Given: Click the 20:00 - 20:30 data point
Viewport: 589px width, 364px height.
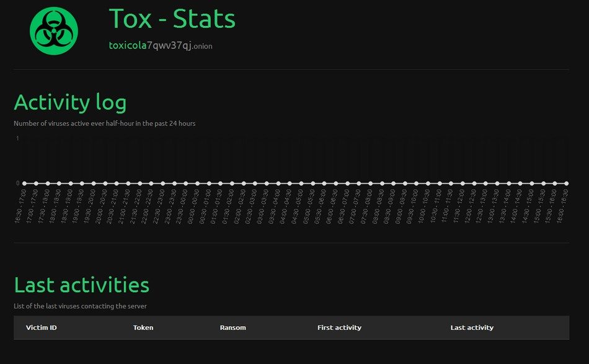Looking at the screenshot, I should (x=105, y=184).
